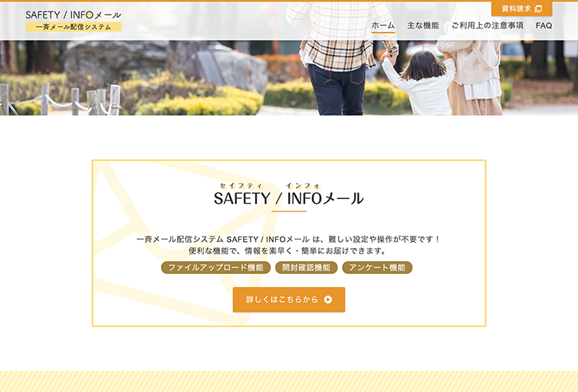The width and height of the screenshot is (578, 392).
Task: Open the FAQ menu item
Action: [x=544, y=25]
